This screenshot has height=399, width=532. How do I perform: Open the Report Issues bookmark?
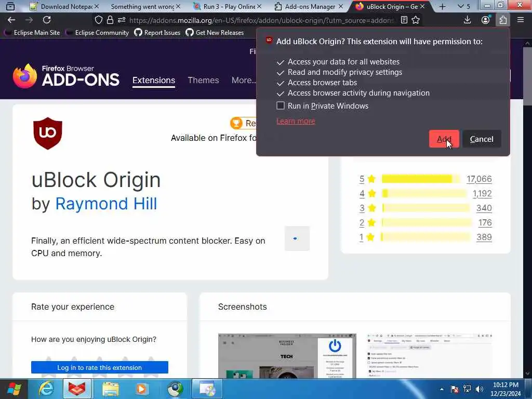pyautogui.click(x=157, y=33)
